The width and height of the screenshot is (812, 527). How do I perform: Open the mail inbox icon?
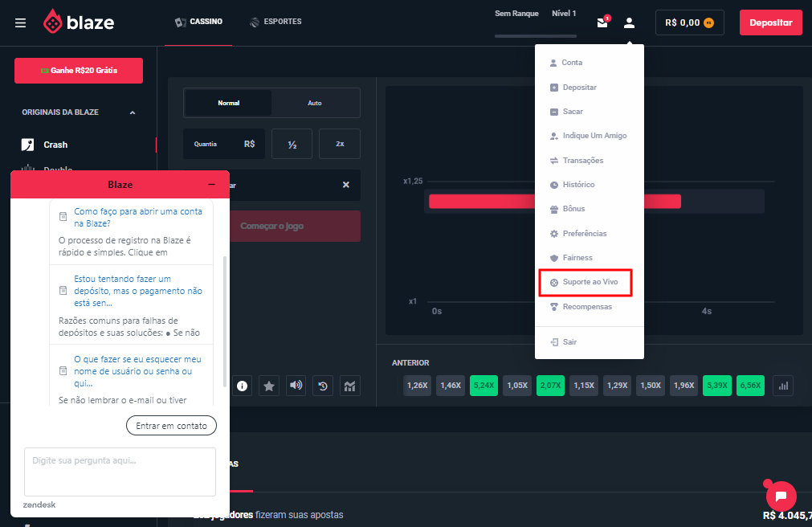point(602,22)
